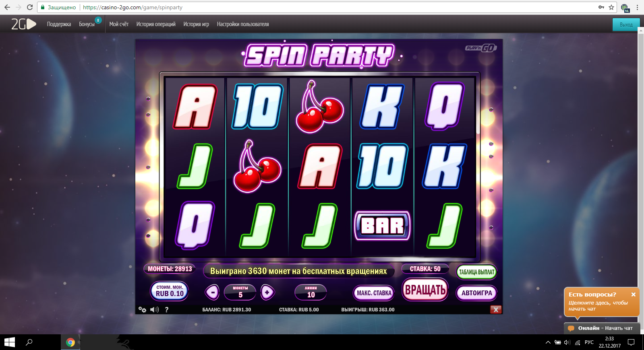The width and height of the screenshot is (644, 350).
Task: Dismiss the chat question popup
Action: [633, 294]
